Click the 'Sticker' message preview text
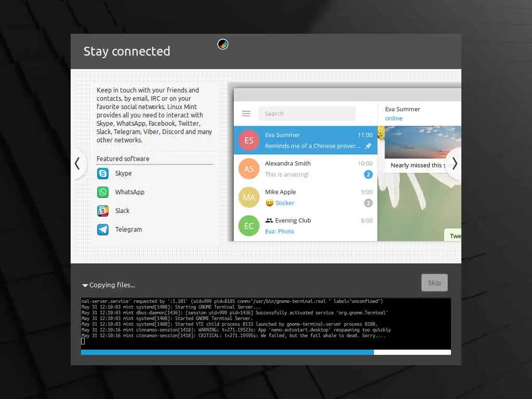The height and width of the screenshot is (399, 532). point(285,203)
